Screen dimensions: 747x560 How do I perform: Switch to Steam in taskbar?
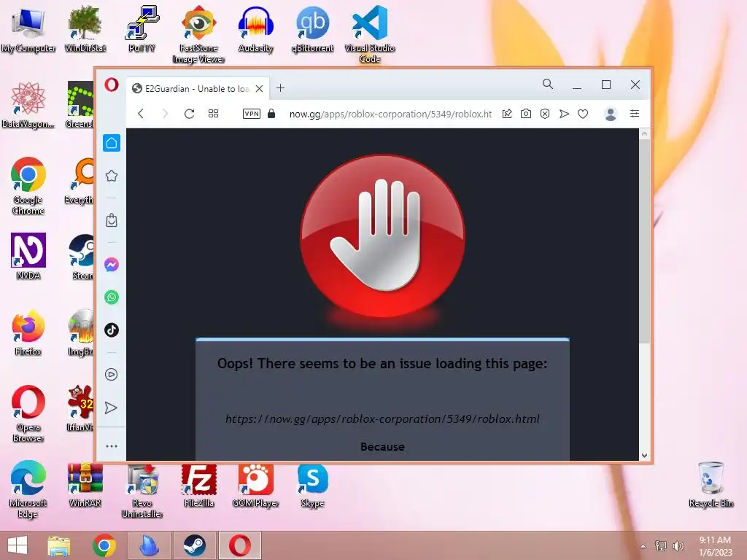[x=194, y=545]
